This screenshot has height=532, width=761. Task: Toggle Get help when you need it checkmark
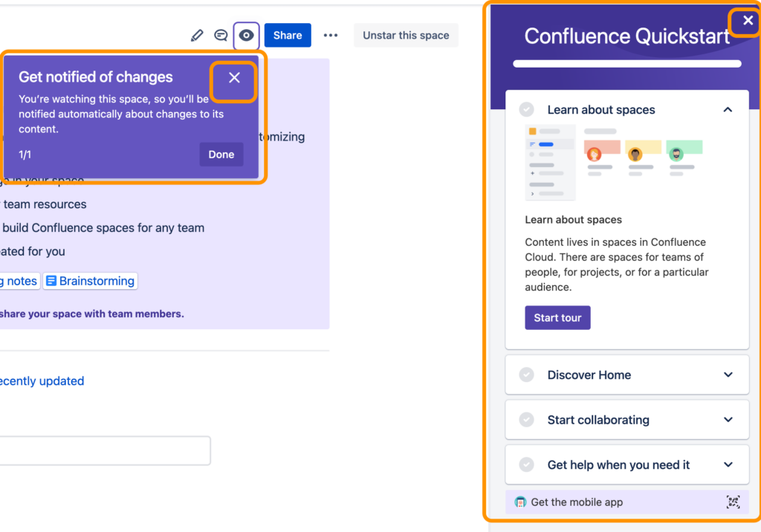[x=527, y=465]
